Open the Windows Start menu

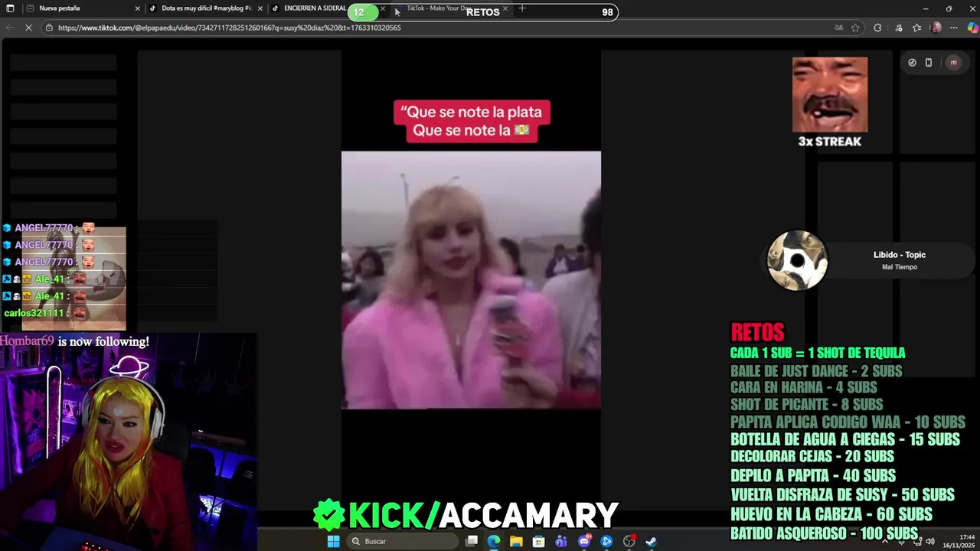tap(333, 541)
